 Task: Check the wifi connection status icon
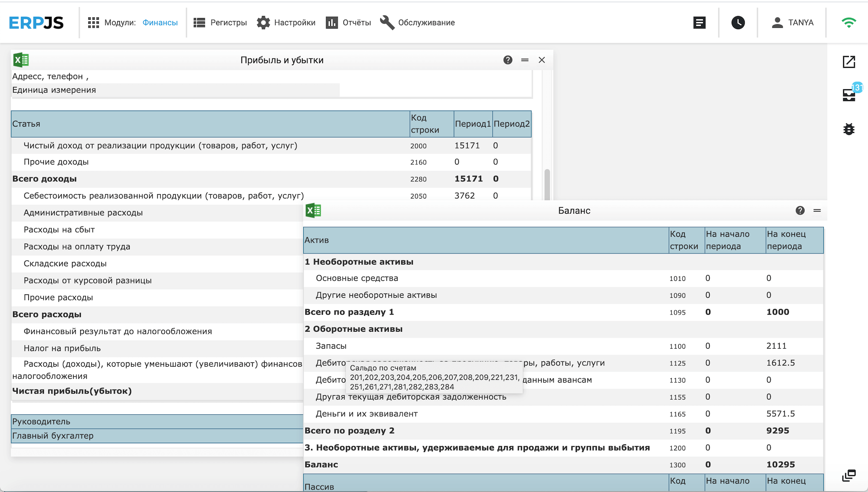[849, 23]
